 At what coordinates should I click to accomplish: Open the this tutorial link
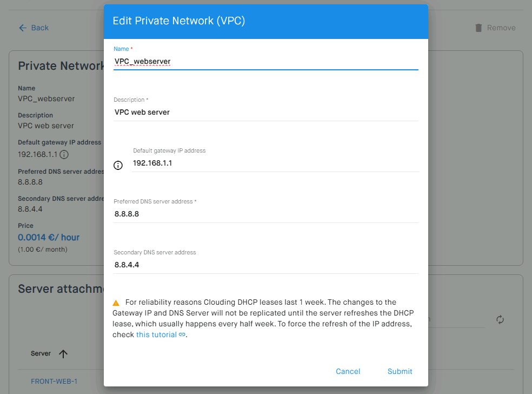click(x=156, y=334)
